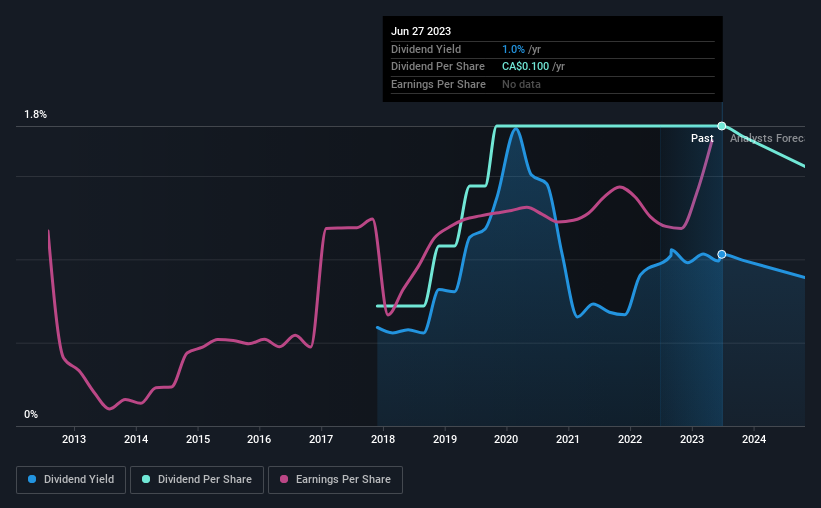Click the 1.8% y-axis label

(36, 114)
